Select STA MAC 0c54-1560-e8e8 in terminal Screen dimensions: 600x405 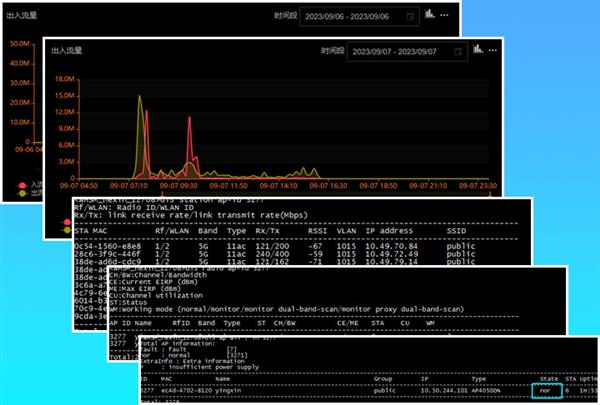(108, 246)
